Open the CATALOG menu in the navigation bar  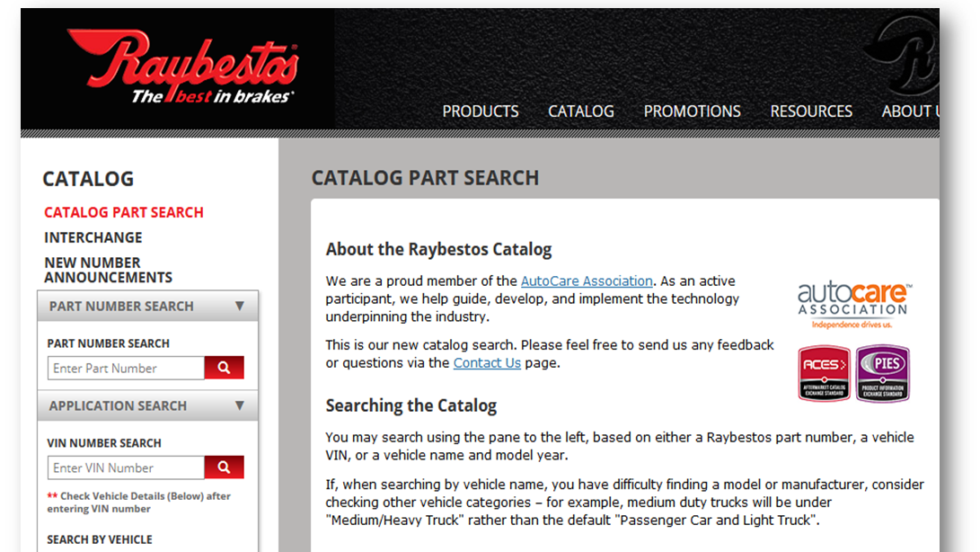click(x=580, y=111)
